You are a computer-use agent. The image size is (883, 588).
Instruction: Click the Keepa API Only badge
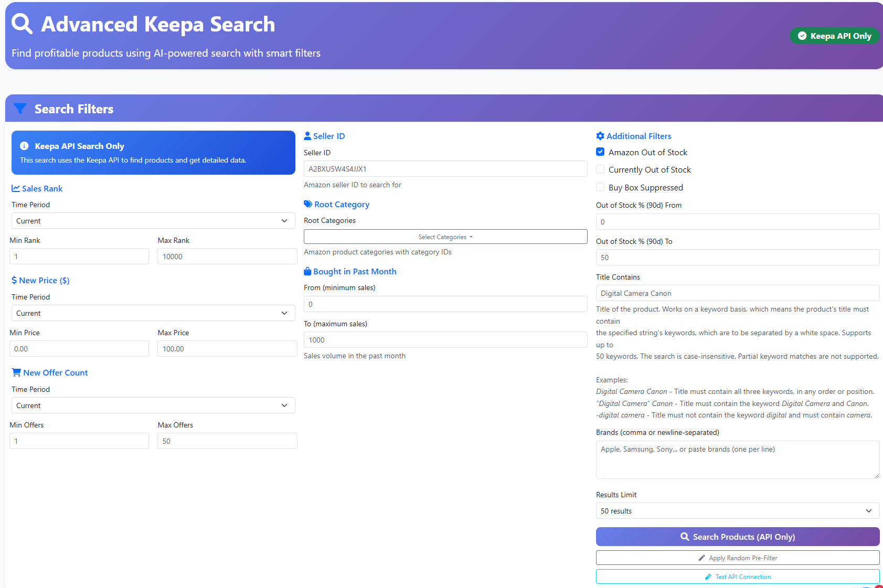(834, 36)
